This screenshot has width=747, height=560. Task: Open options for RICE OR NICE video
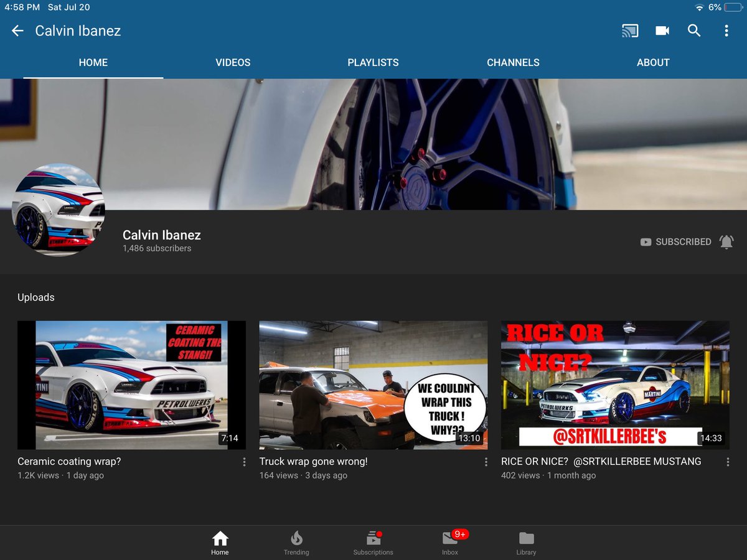(x=728, y=462)
